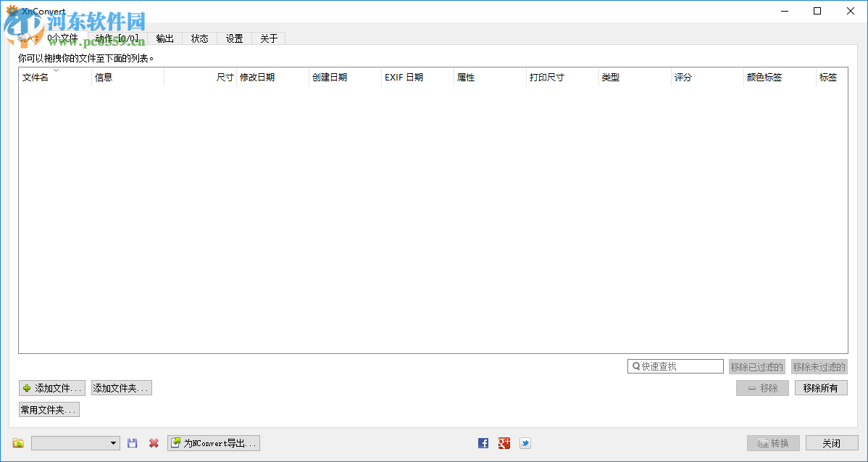Switch to the 动作 [0/0] tab
The image size is (868, 462).
(x=117, y=38)
